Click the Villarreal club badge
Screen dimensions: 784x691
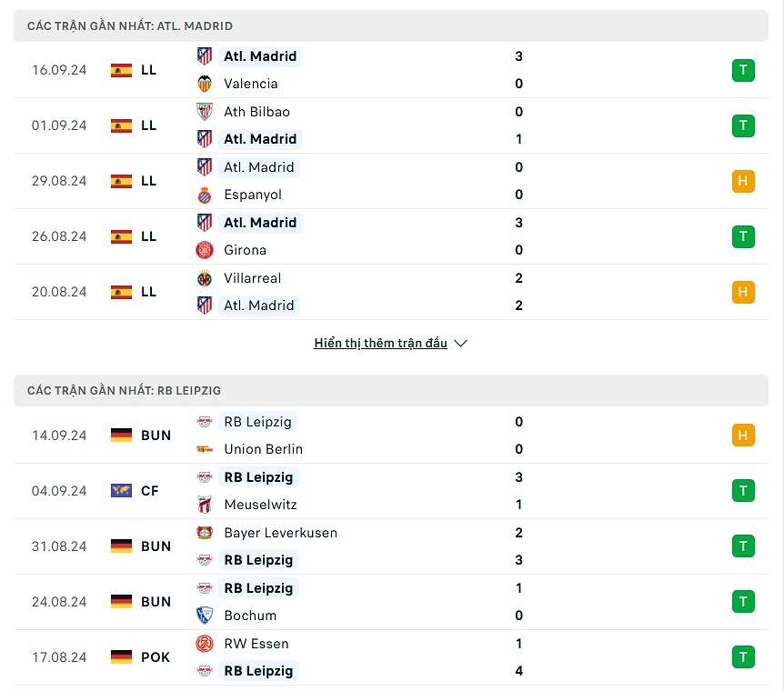click(x=205, y=278)
